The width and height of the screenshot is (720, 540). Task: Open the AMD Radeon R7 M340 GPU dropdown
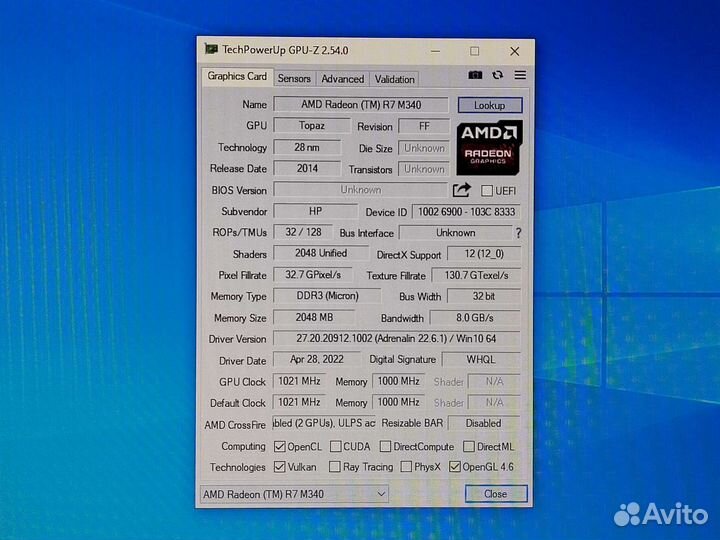click(294, 494)
